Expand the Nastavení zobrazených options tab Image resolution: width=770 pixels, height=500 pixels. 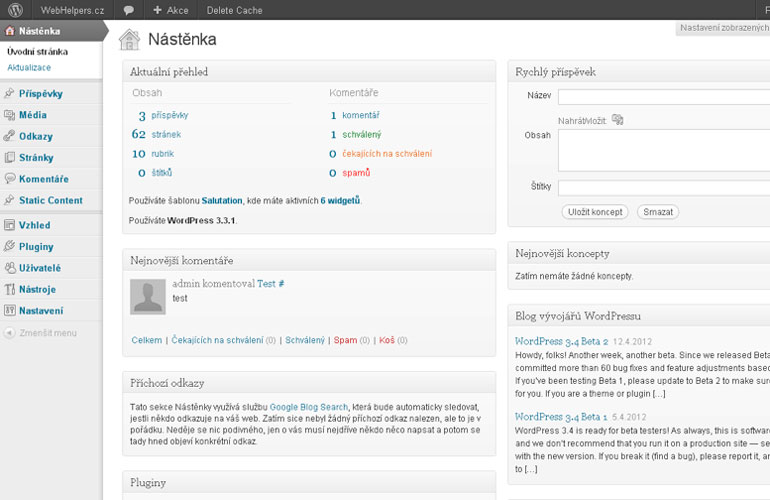(x=724, y=28)
